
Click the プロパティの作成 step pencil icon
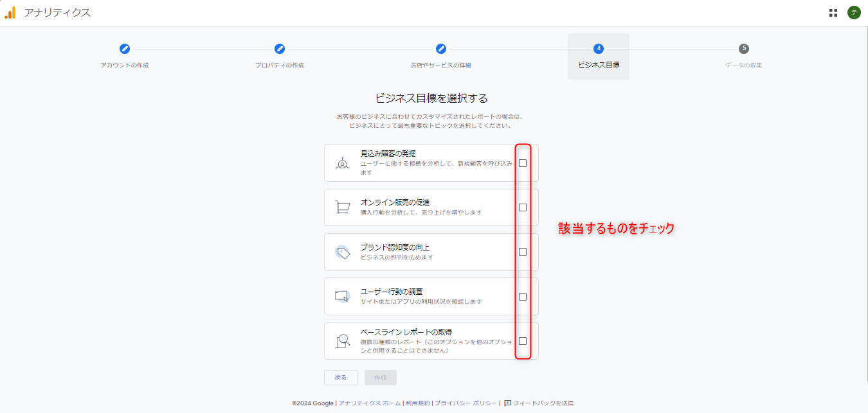(x=280, y=49)
